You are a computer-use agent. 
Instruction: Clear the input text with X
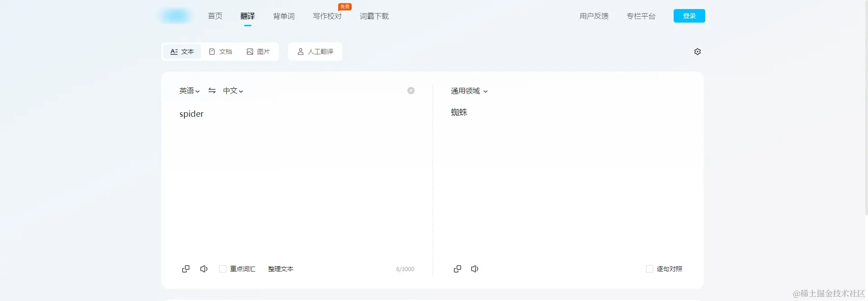[x=411, y=91]
